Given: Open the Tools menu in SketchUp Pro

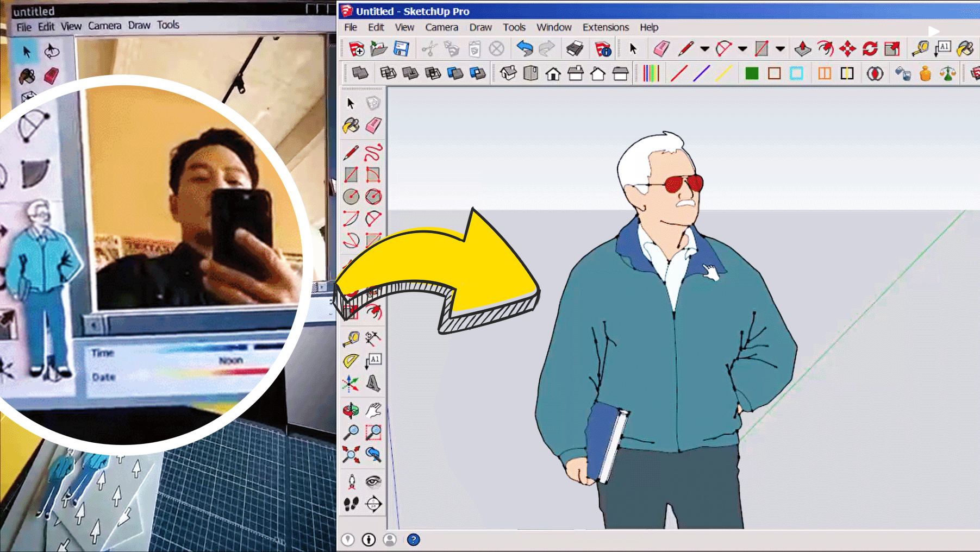Looking at the screenshot, I should coord(514,27).
